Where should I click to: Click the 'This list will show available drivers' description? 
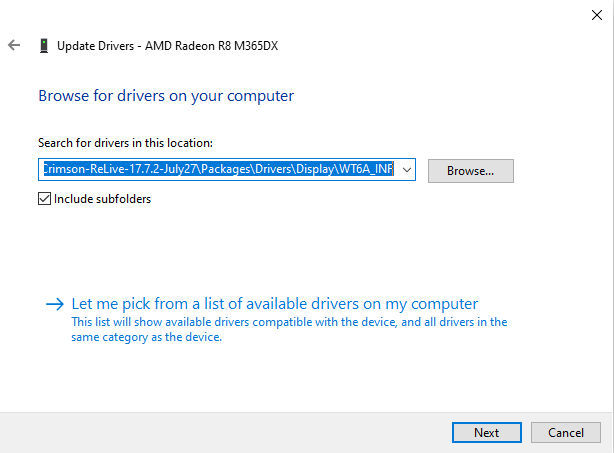point(289,329)
